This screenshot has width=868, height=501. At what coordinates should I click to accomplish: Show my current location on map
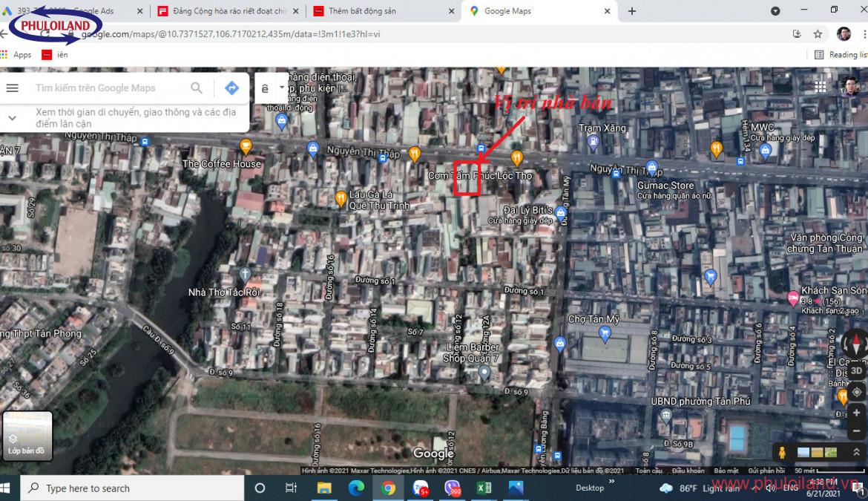coord(856,392)
